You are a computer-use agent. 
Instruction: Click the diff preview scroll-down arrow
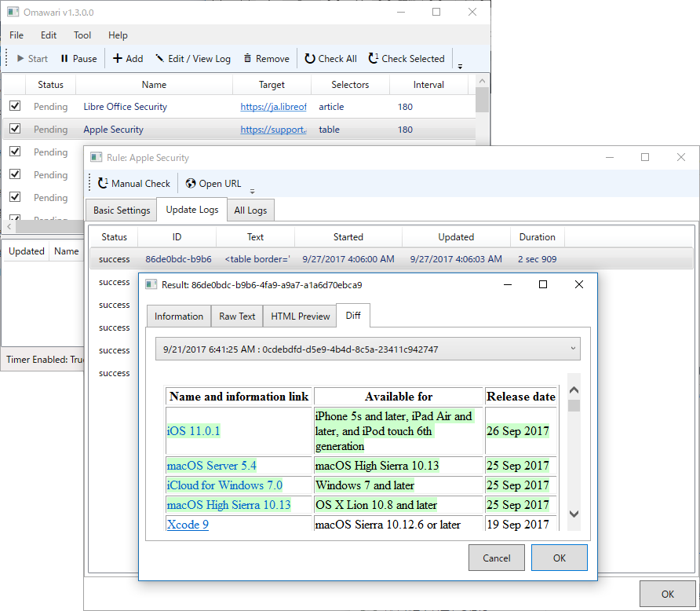tap(574, 514)
